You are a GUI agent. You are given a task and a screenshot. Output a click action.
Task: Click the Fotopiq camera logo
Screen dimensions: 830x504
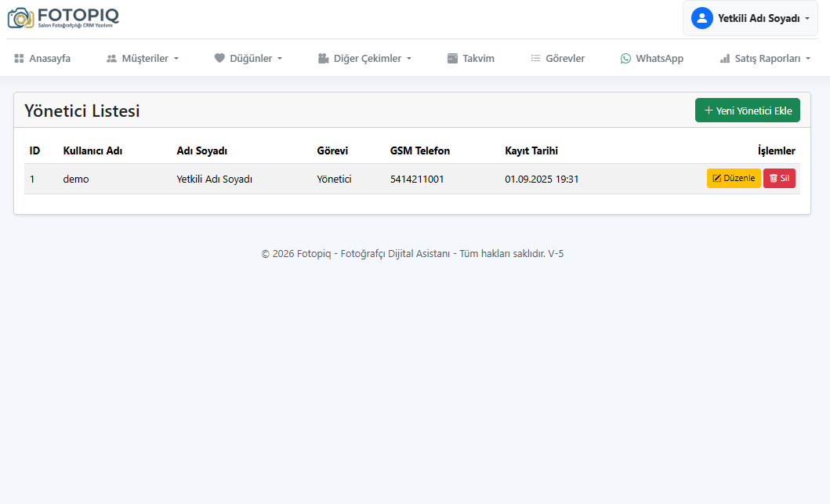point(20,18)
